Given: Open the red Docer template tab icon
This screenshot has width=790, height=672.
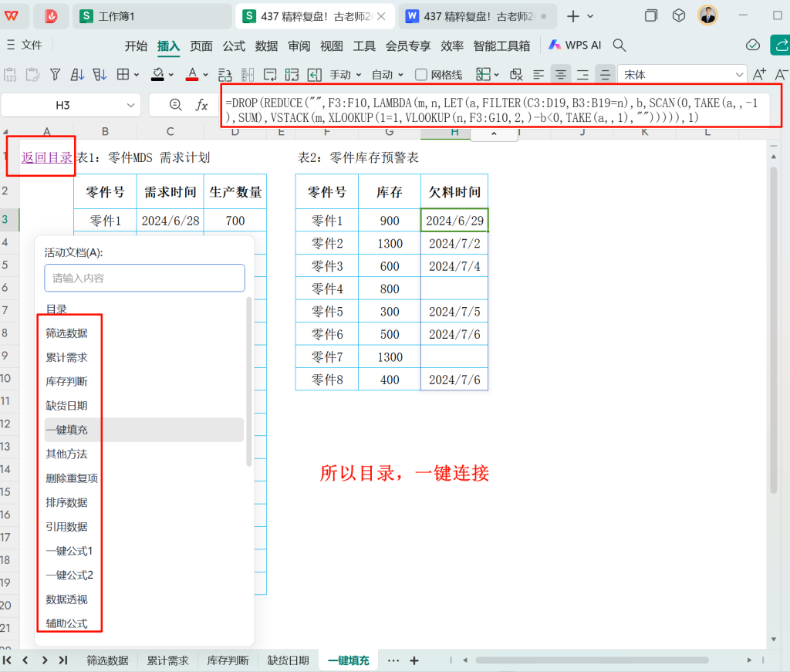Looking at the screenshot, I should coord(51,16).
